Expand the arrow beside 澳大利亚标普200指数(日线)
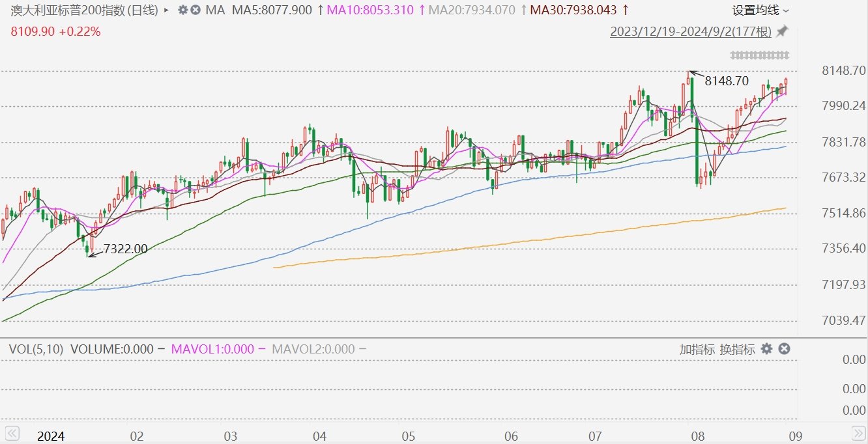Image resolution: width=868 pixels, height=444 pixels. (x=167, y=10)
